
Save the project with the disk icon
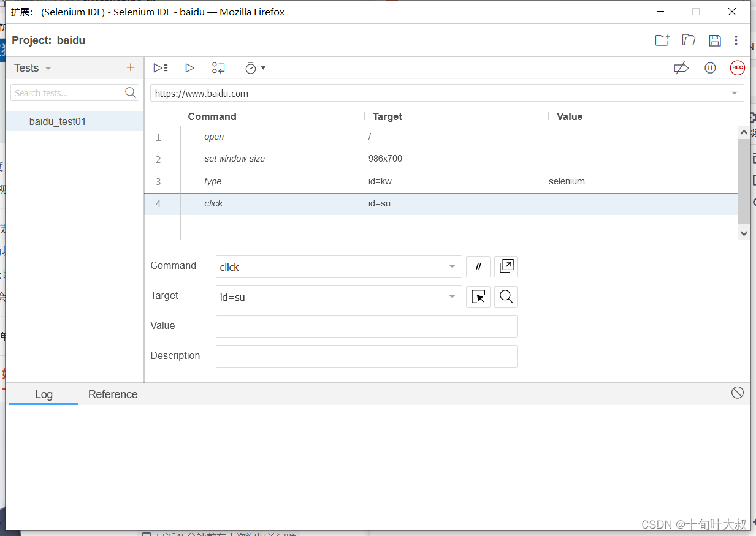(x=715, y=40)
